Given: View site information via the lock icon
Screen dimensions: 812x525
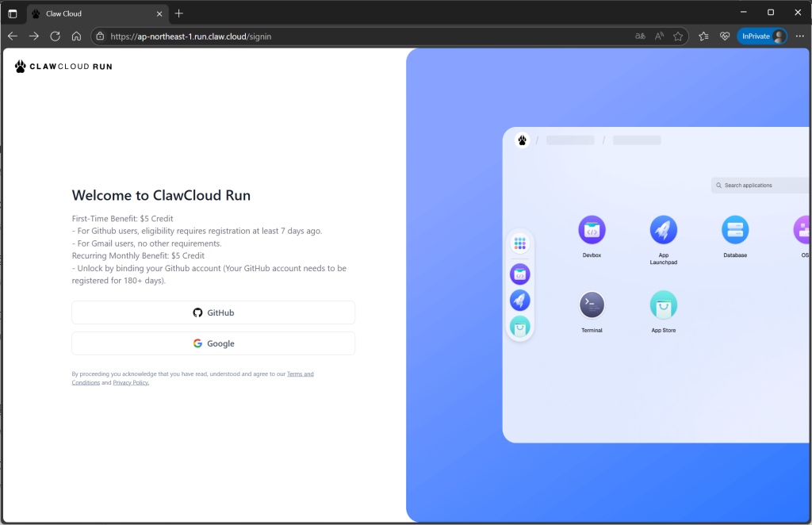Looking at the screenshot, I should (x=101, y=36).
